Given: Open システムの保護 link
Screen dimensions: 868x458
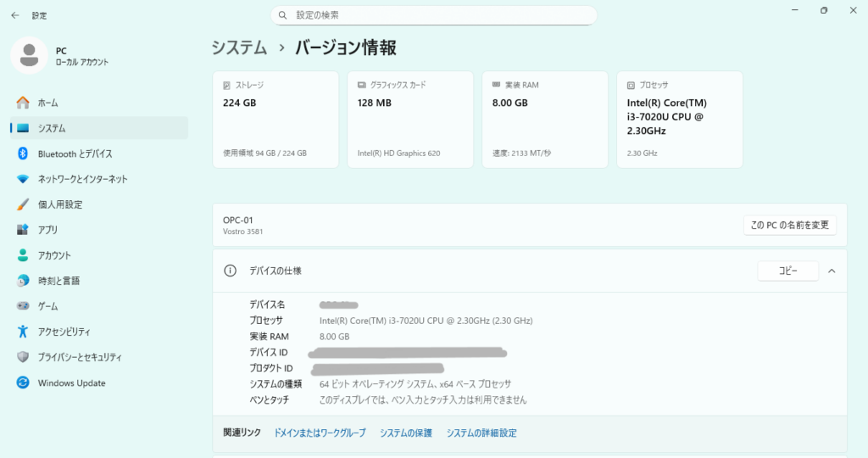Looking at the screenshot, I should tap(405, 433).
